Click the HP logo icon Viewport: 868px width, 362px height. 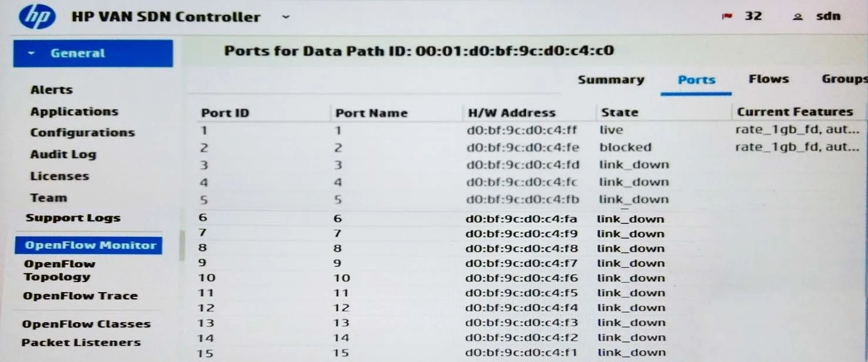(x=37, y=17)
